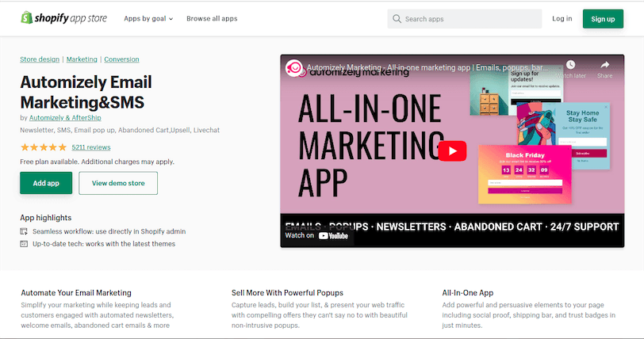This screenshot has height=339, width=644.
Task: Click the search magnifier icon
Action: pos(397,19)
